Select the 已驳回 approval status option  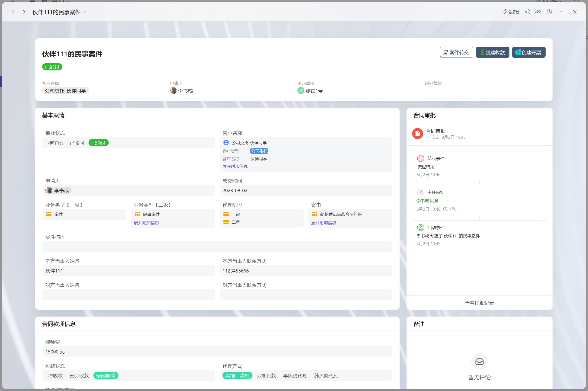tap(77, 143)
